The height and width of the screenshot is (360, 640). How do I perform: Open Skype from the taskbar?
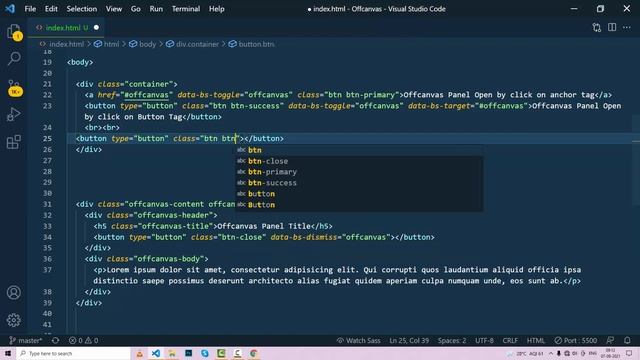[x=205, y=353]
